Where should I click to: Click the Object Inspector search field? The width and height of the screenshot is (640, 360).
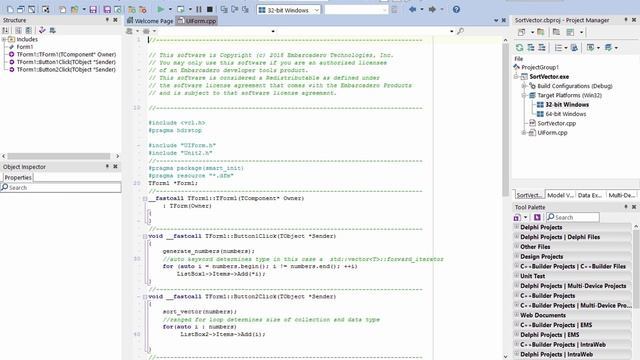[x=61, y=187]
